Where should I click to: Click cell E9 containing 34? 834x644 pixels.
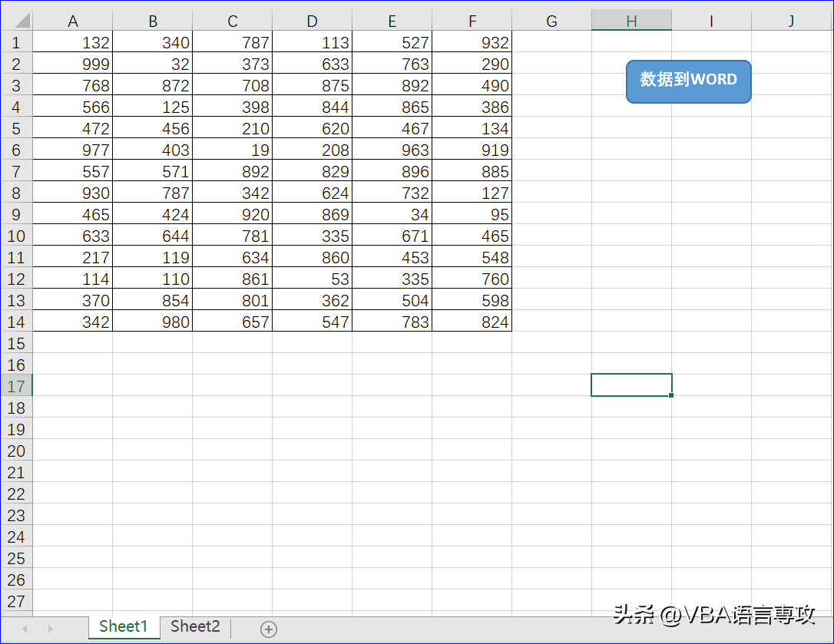coord(392,214)
